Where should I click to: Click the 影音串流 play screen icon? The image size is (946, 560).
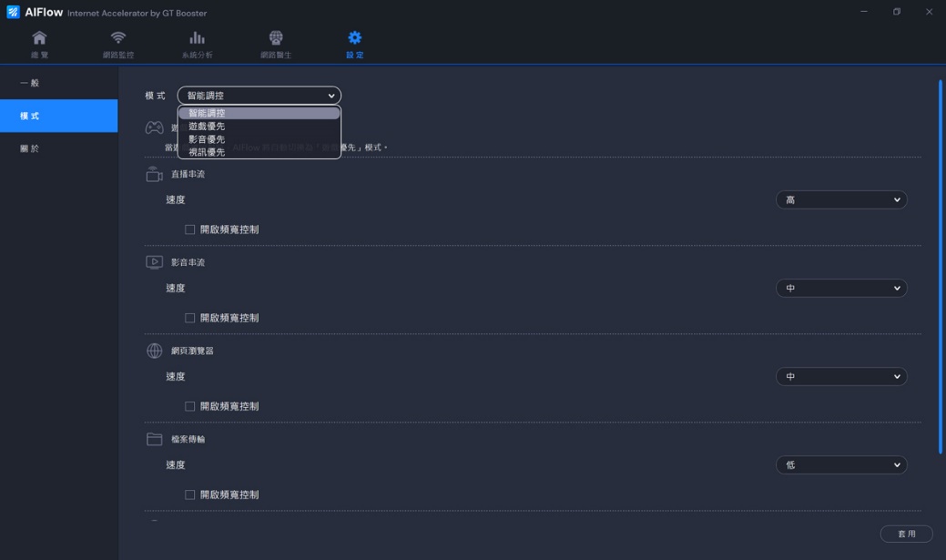[x=155, y=262]
